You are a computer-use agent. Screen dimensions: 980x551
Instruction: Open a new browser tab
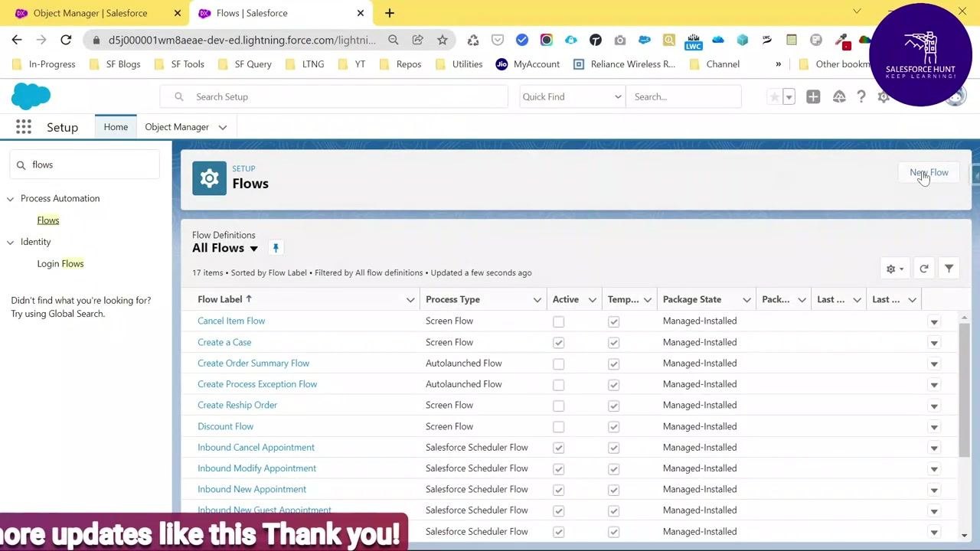click(390, 13)
